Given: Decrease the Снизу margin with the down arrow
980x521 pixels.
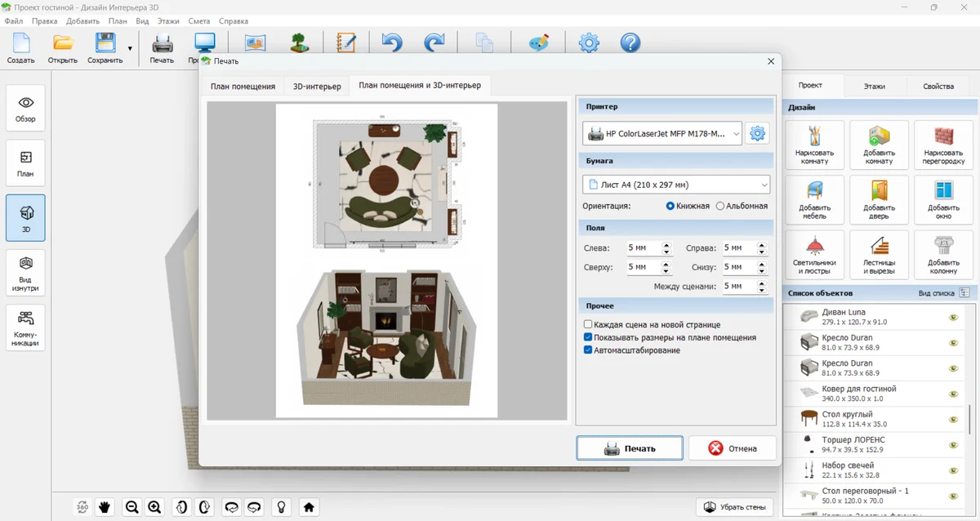Looking at the screenshot, I should click(762, 270).
